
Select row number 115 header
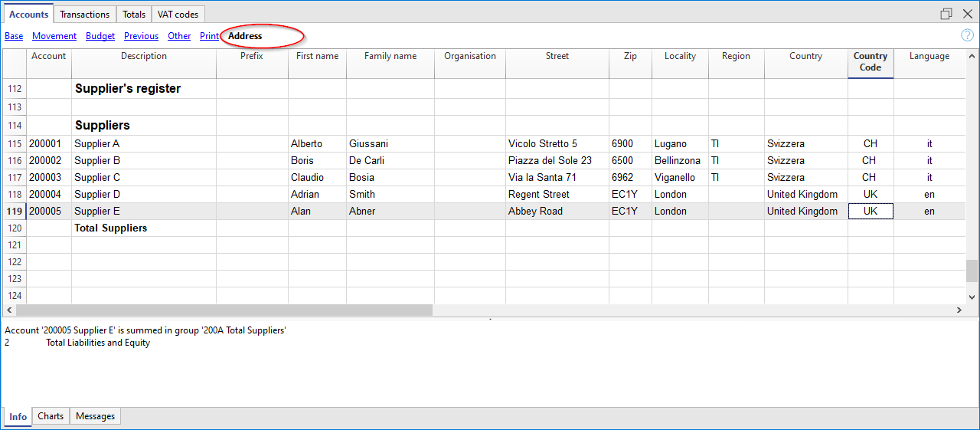[x=14, y=144]
